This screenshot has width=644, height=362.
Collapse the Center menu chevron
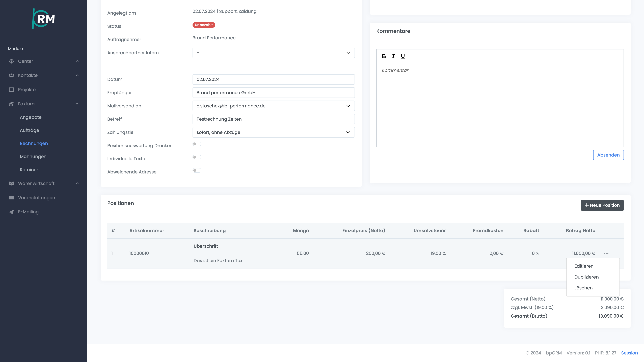pos(77,61)
